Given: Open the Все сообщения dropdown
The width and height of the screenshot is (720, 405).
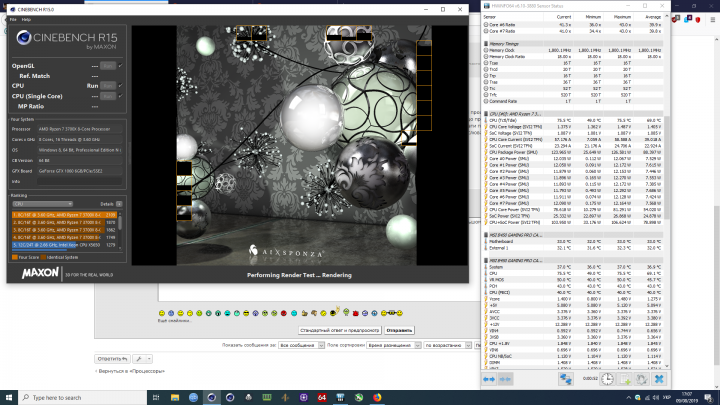Looking at the screenshot, I should pos(301,345).
